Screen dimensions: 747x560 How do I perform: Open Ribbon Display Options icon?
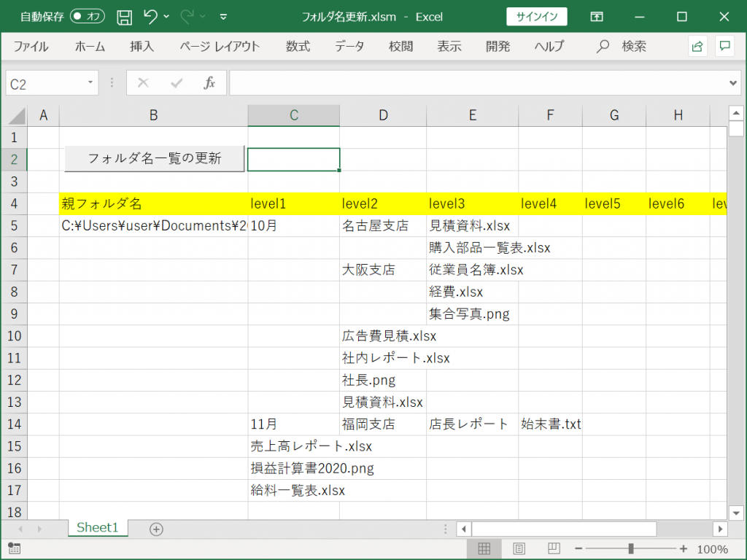597,17
